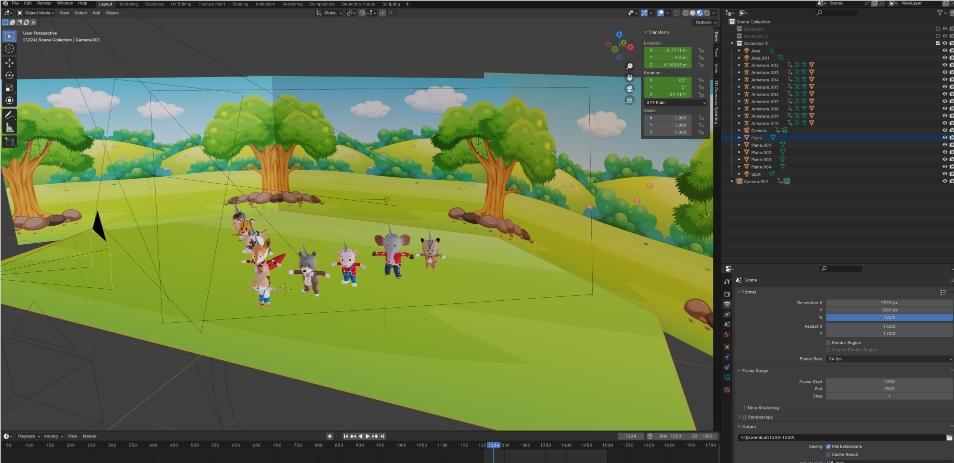Open the View Layer properties tab icon
This screenshot has width=954, height=463.
point(727,315)
